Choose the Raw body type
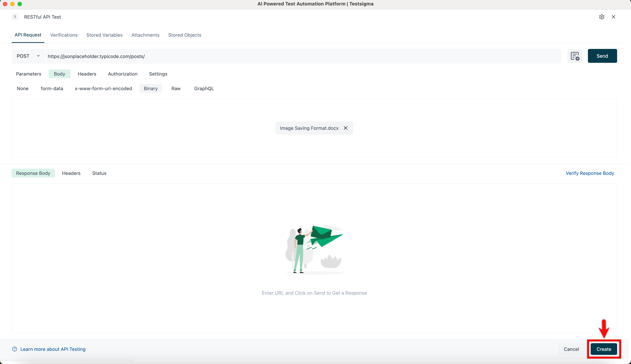The width and height of the screenshot is (631, 364). coord(176,89)
